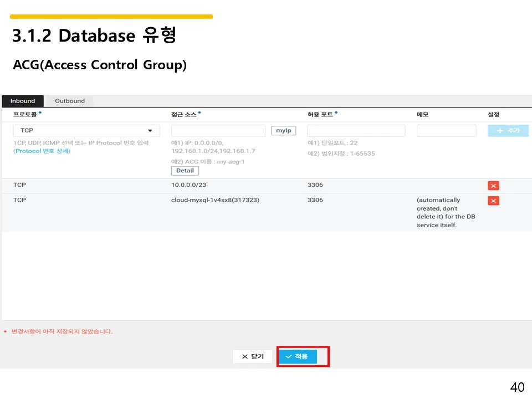The width and height of the screenshot is (532, 399).
Task: Select the 10.0.0.0/23 source cell
Action: [188, 185]
